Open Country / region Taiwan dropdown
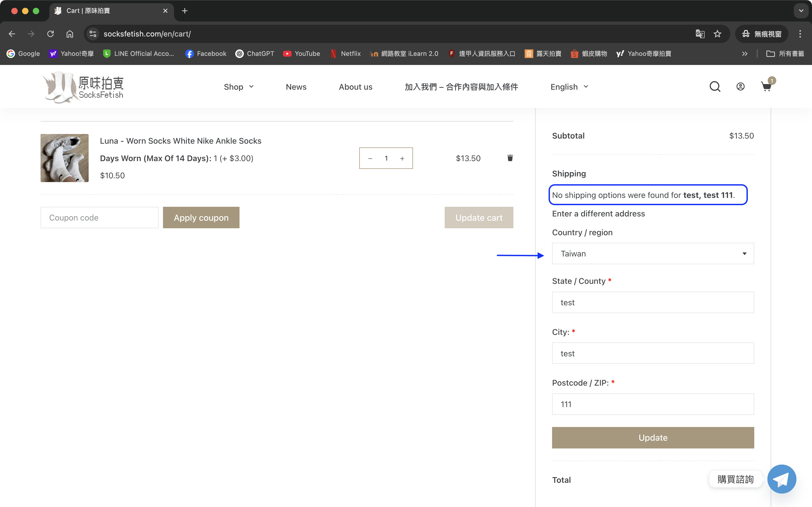The image size is (812, 507). (653, 253)
